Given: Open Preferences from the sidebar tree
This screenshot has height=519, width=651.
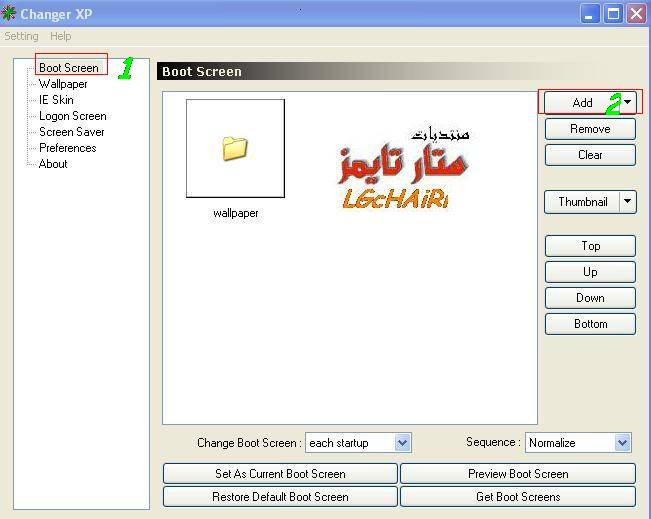Looking at the screenshot, I should click(68, 148).
